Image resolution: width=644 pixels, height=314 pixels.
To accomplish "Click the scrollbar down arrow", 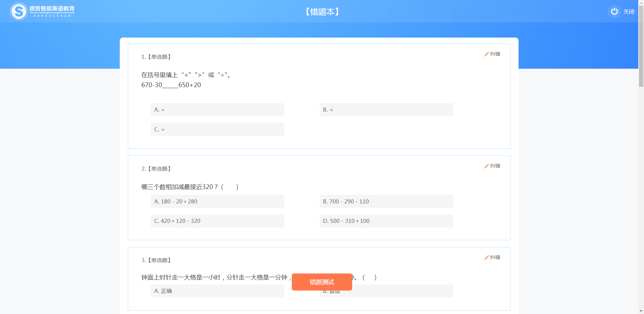I will [x=641, y=311].
